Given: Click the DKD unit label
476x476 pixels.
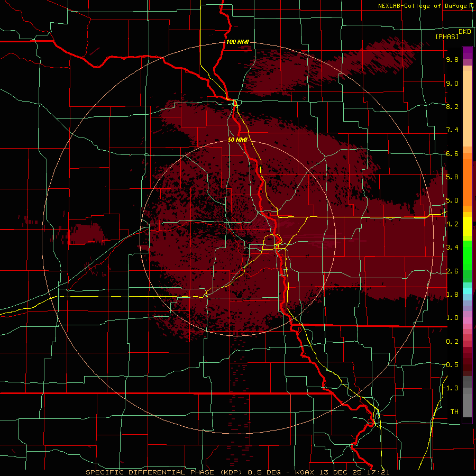Looking at the screenshot, I should coord(465,32).
